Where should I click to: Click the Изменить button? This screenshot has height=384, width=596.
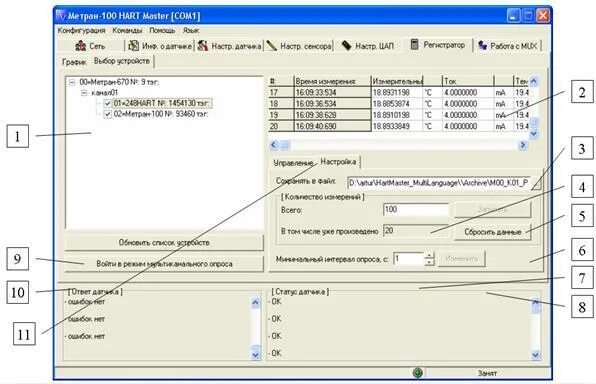tap(461, 259)
